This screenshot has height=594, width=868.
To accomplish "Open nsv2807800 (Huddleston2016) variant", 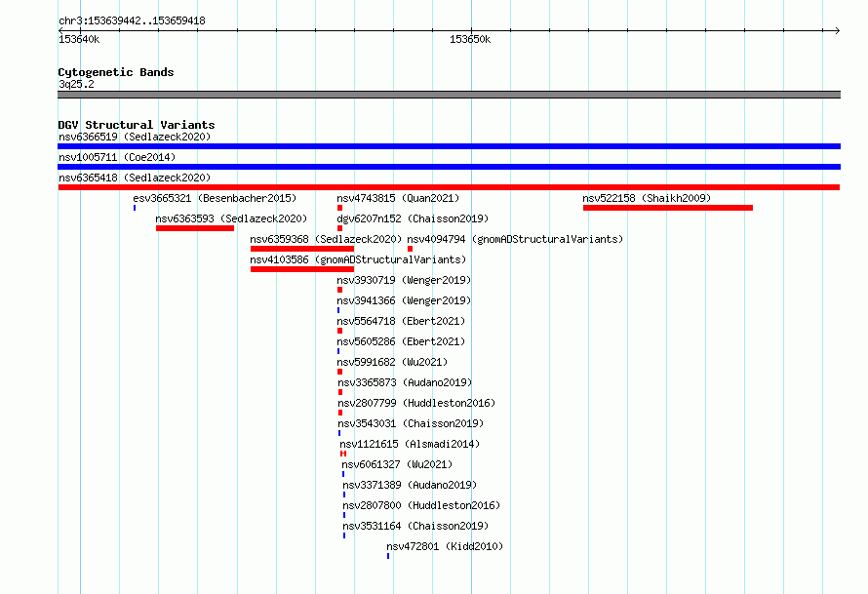I will [x=421, y=505].
